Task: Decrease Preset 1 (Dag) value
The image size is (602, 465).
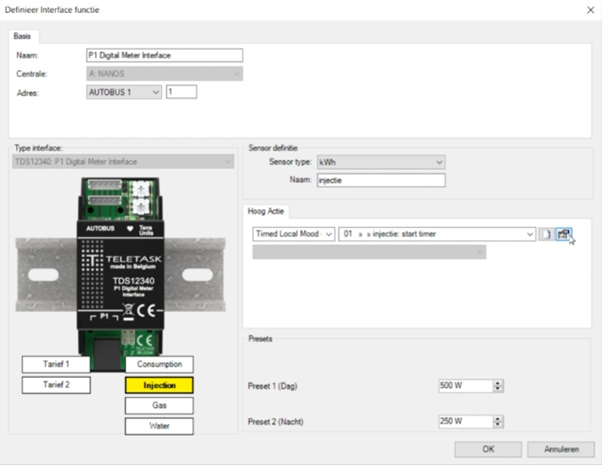Action: click(x=498, y=389)
